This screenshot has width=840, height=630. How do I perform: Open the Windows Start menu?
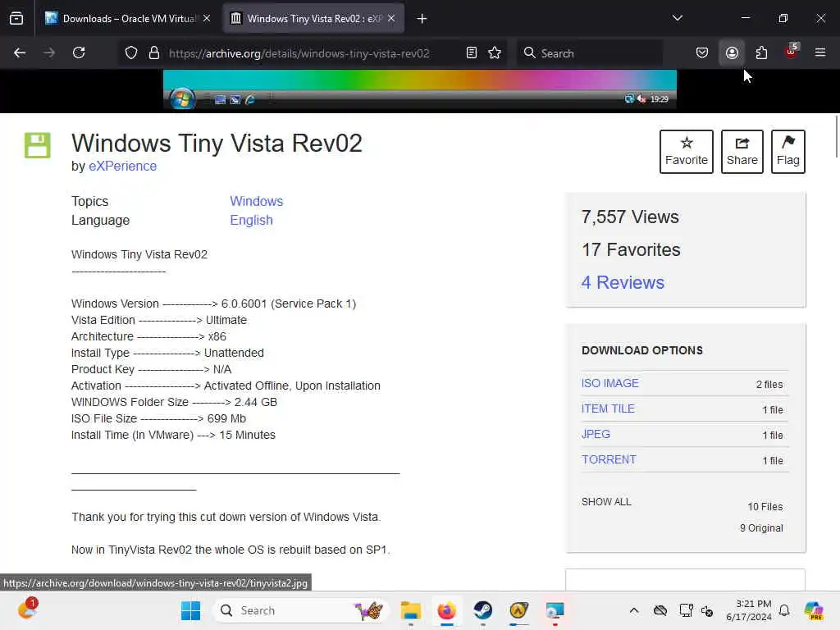coord(190,610)
